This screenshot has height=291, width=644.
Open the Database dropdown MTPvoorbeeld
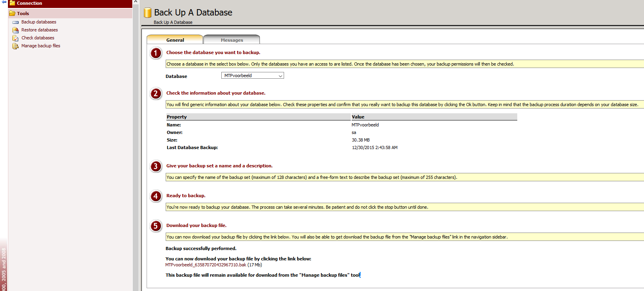coord(252,76)
